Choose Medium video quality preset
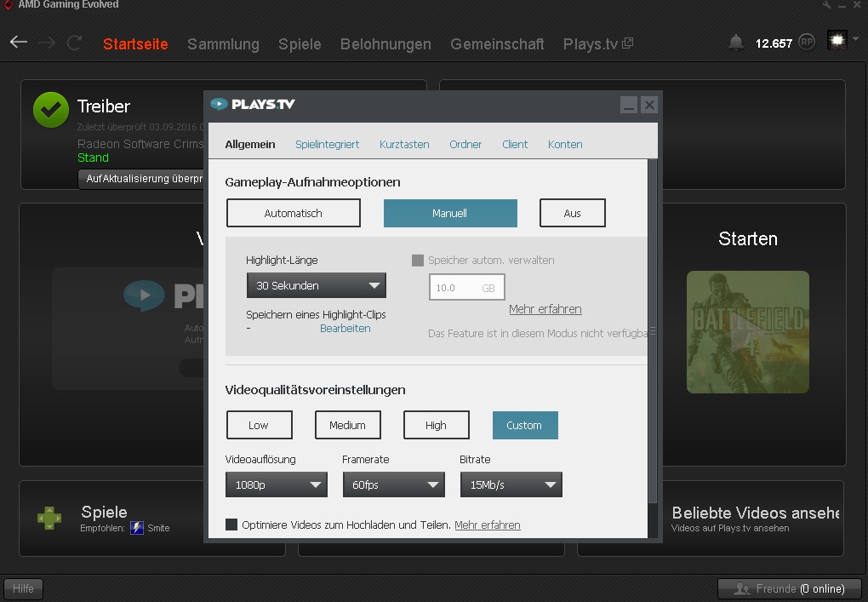The height and width of the screenshot is (602, 868). tap(348, 426)
